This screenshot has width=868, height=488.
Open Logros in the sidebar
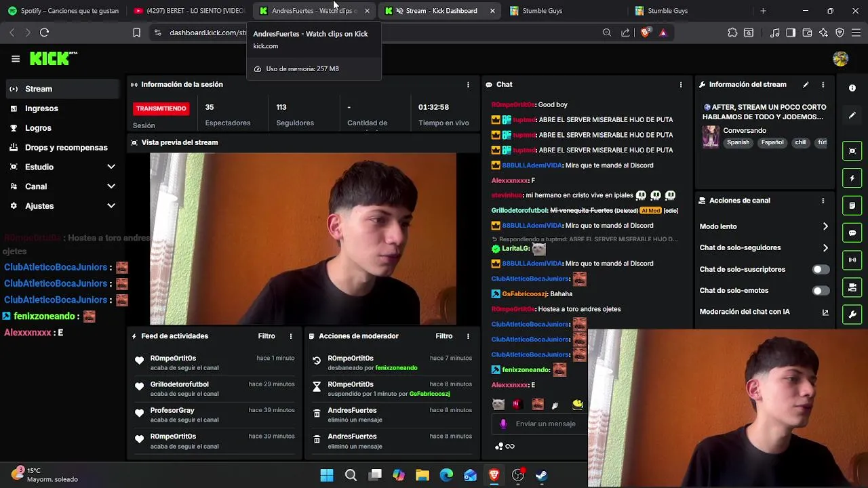(x=63, y=128)
